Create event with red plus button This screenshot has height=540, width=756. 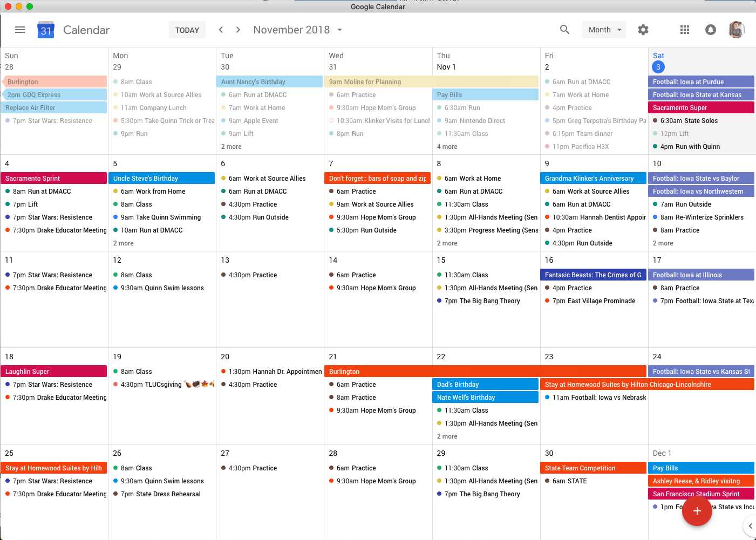(697, 510)
